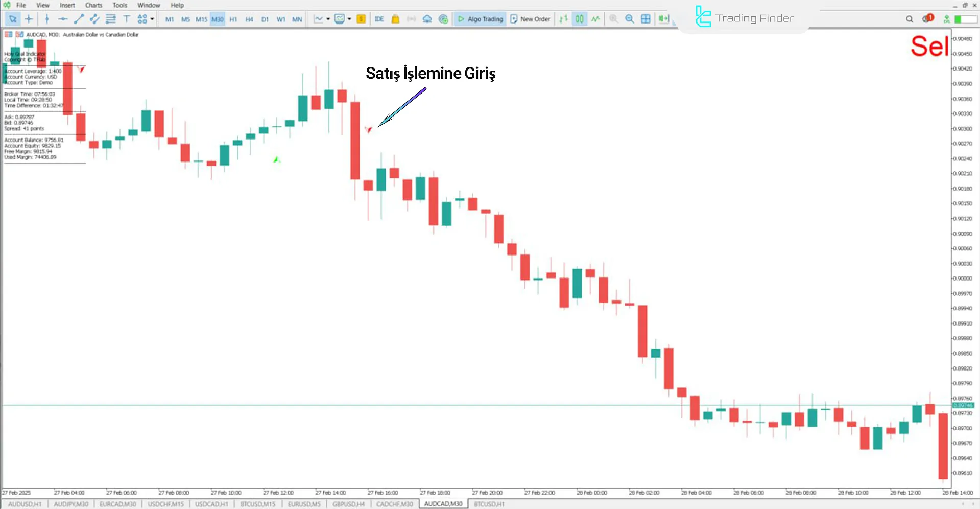This screenshot has height=509, width=980.
Task: Select the crosshair cursor tool
Action: (x=29, y=19)
